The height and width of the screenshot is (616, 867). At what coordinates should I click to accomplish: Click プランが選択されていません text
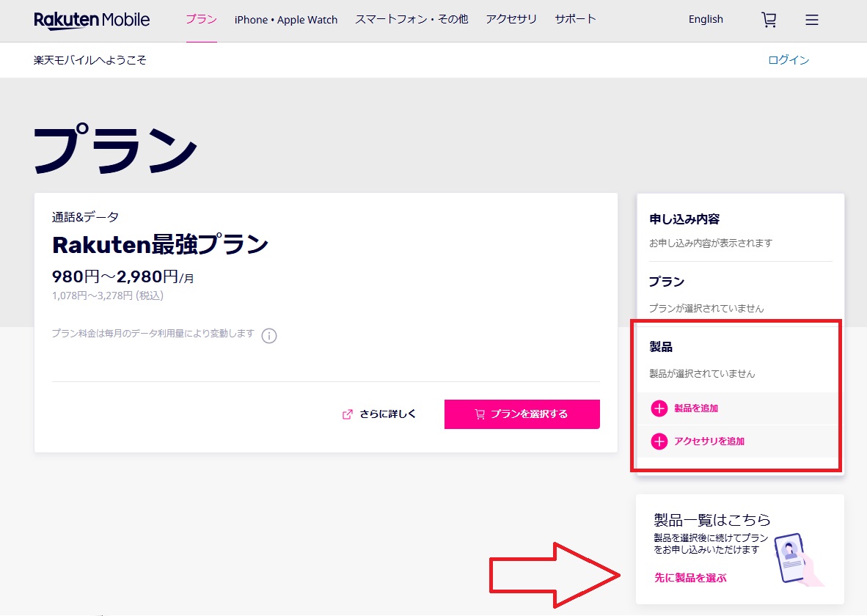[x=706, y=309]
